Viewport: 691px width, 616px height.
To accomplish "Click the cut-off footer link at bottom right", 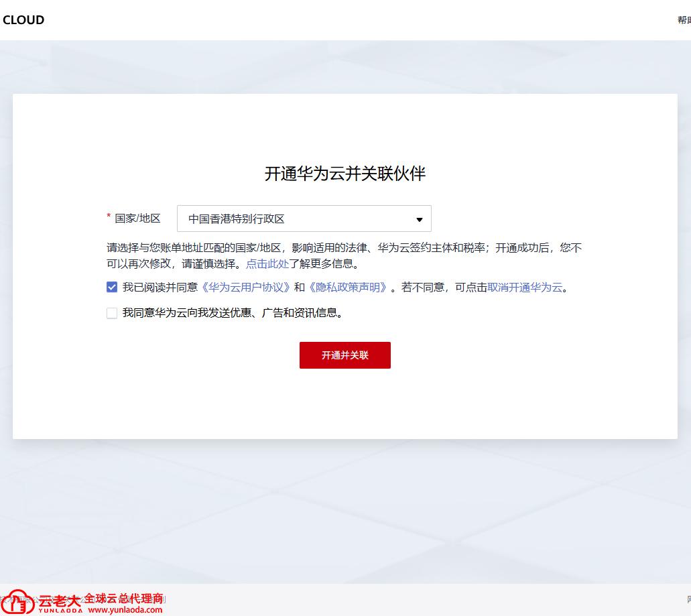I will 688,599.
